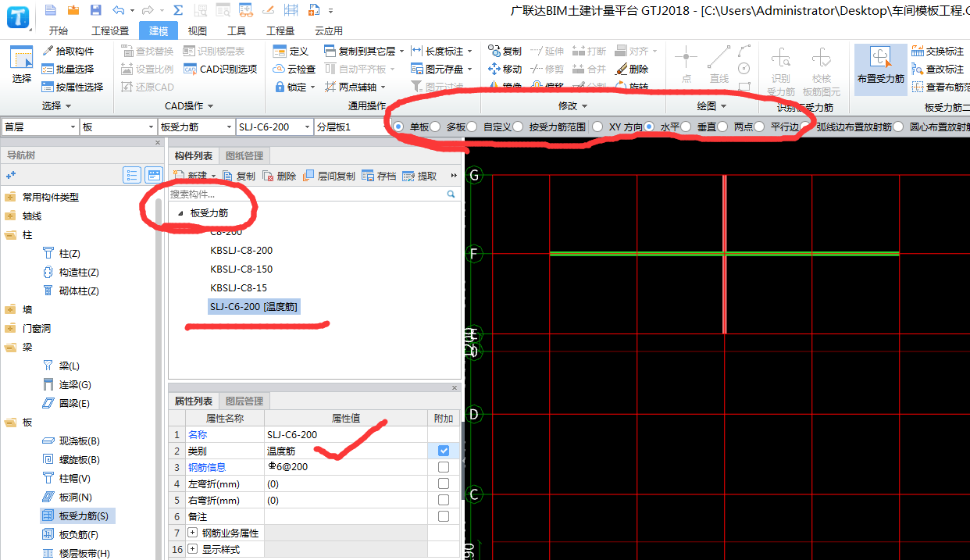The width and height of the screenshot is (970, 560).
Task: Select 构造柱(Z) in navigation tree
Action: click(70, 272)
